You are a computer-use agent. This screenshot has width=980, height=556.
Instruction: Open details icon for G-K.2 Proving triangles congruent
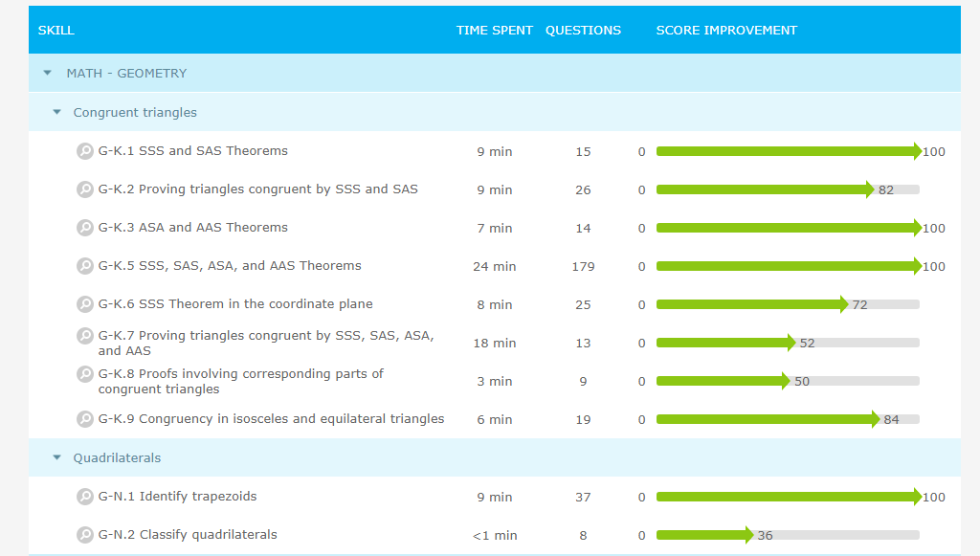click(85, 189)
